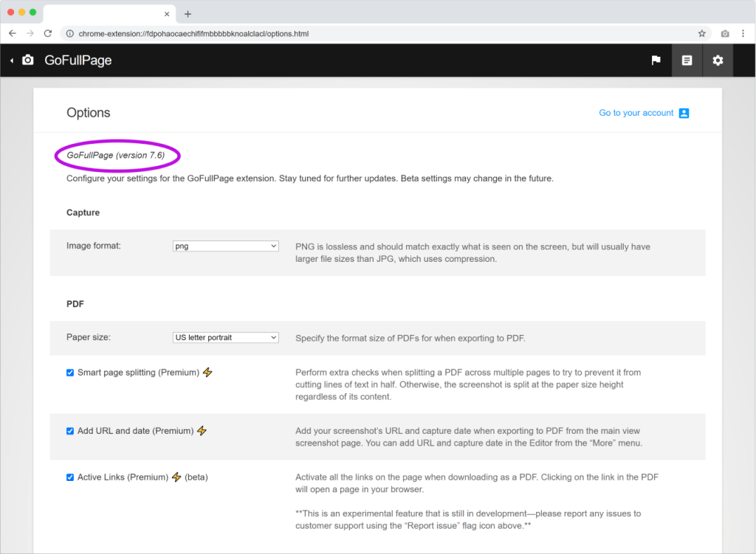Close the current browser tab
756x554 pixels.
click(167, 14)
